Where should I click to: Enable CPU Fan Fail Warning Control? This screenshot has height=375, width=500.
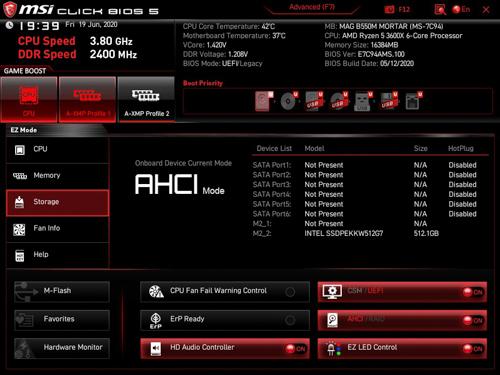225,292
